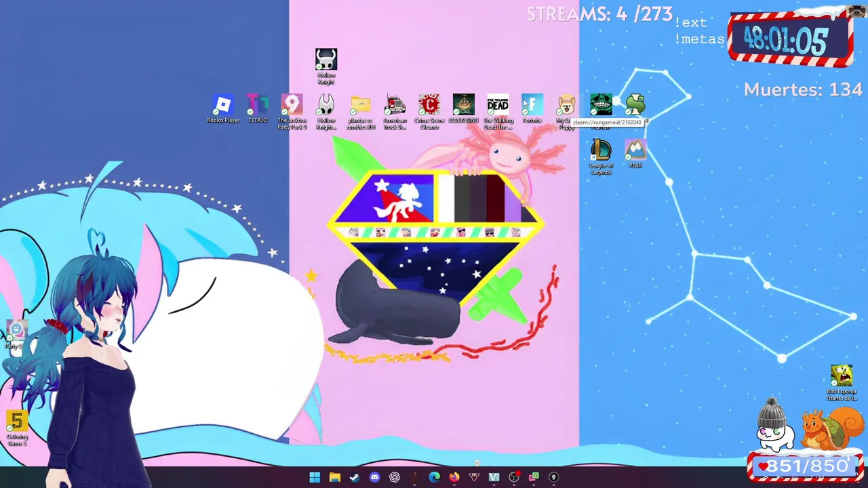
Task: Open File Explorer from the taskbar
Action: pyautogui.click(x=334, y=477)
